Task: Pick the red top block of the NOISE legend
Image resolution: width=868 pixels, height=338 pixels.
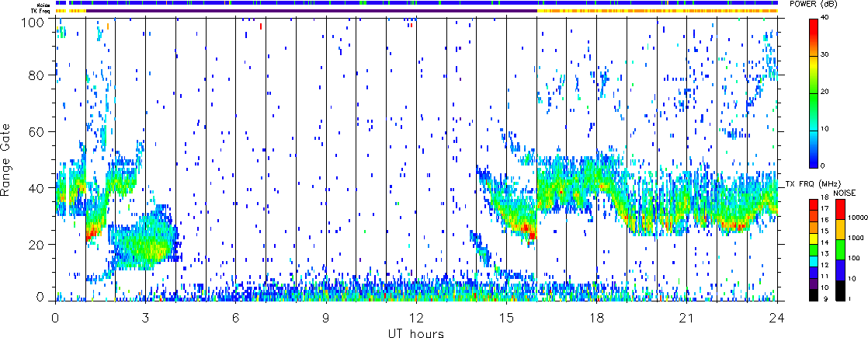Action: [841, 210]
